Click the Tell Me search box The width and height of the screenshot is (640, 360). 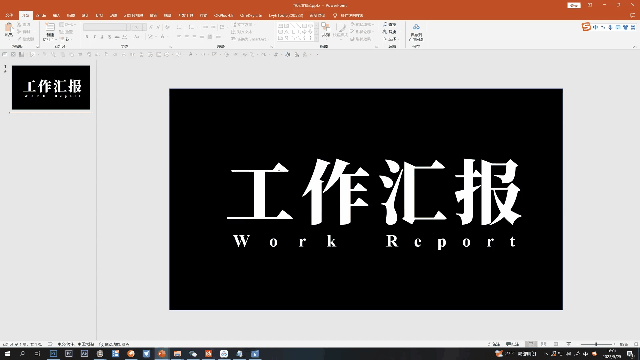point(349,15)
